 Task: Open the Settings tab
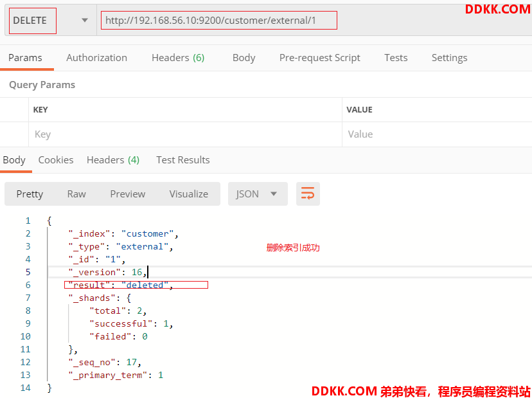449,58
